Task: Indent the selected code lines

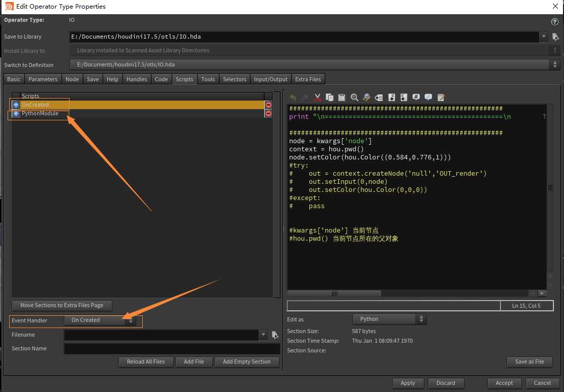Action: coord(392,97)
